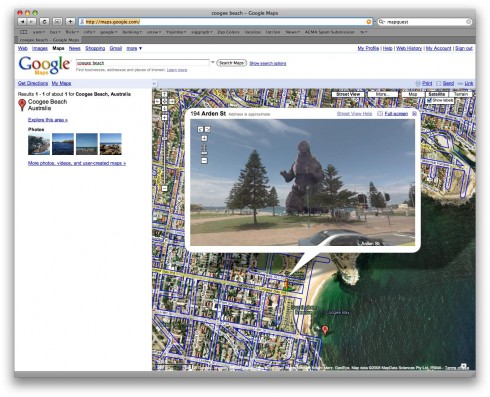Screen dimensions: 490x397
Task: Open Show search options link
Action: (x=268, y=63)
